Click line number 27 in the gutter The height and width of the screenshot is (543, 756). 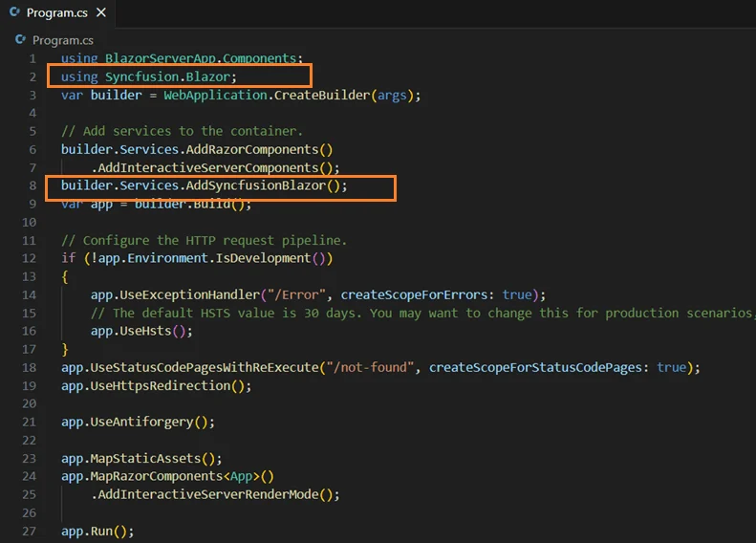[x=29, y=532]
